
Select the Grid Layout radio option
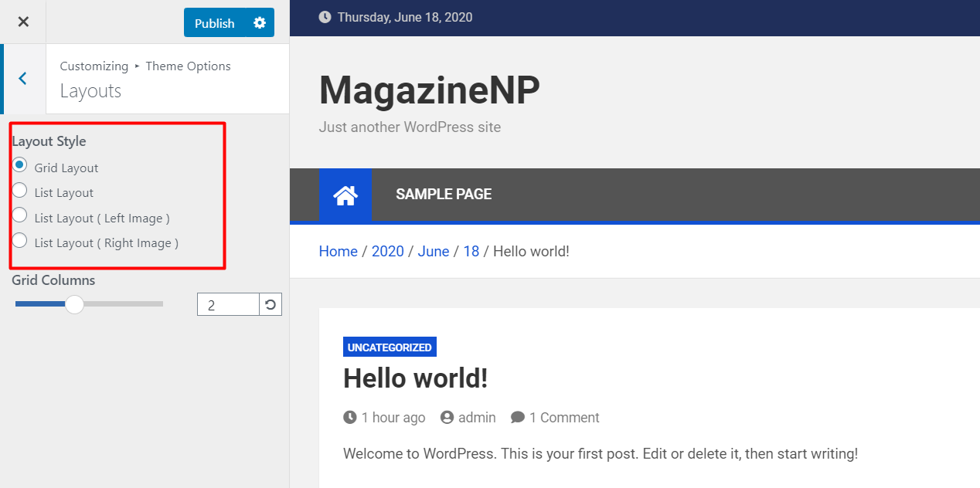pyautogui.click(x=20, y=165)
